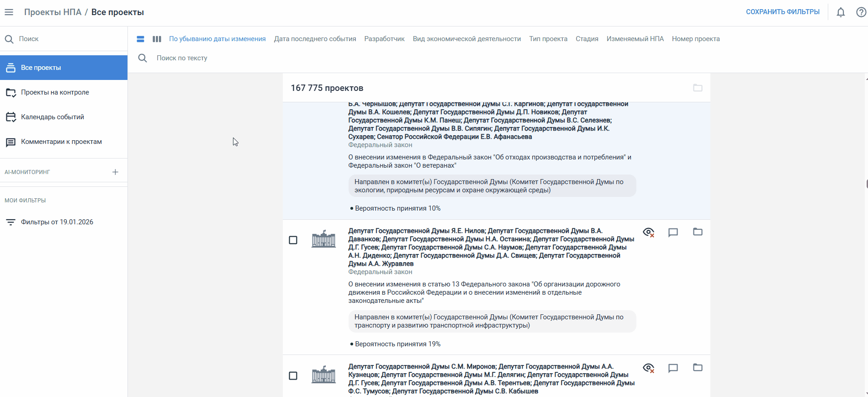The image size is (868, 397).
Task: Click the Вероятность принятия 10% text
Action: point(397,208)
